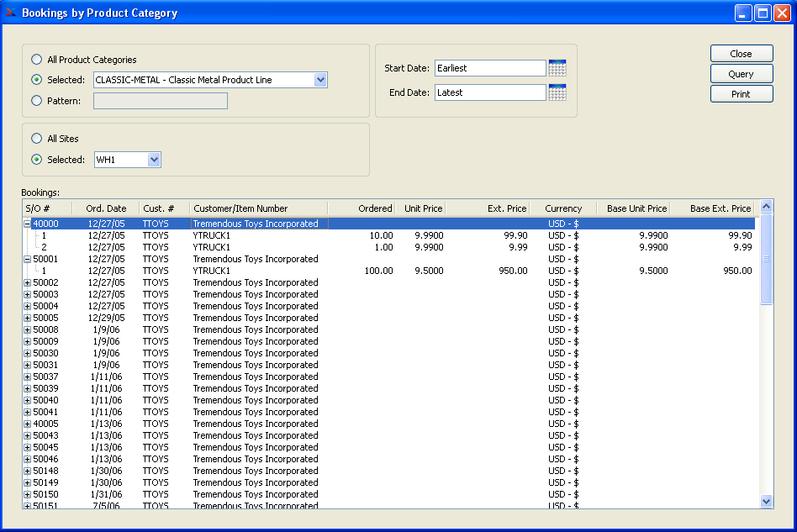This screenshot has height=532, width=797.
Task: Open the Start Date calendar picker
Action: coord(557,68)
